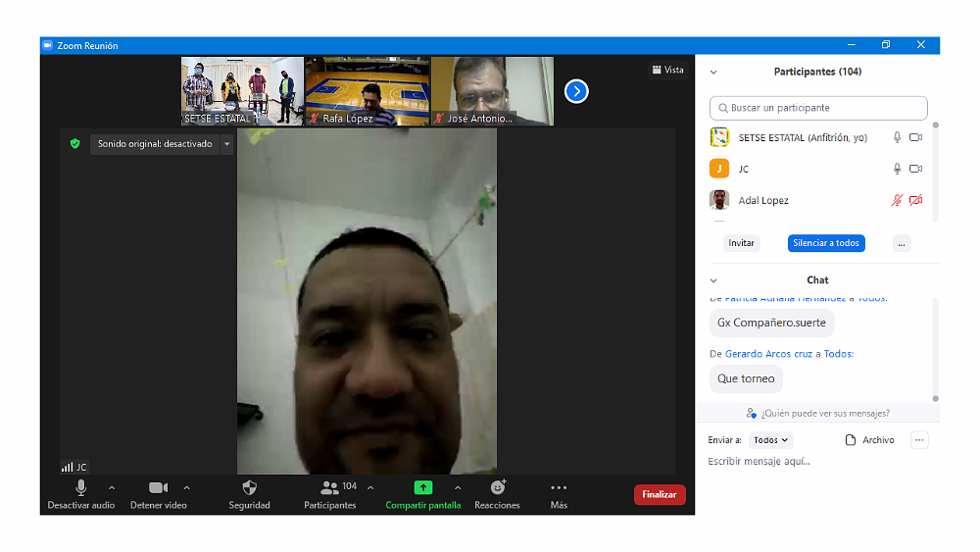This screenshot has width=980, height=552.
Task: Show next video thumbnails with blue arrow
Action: pyautogui.click(x=576, y=91)
